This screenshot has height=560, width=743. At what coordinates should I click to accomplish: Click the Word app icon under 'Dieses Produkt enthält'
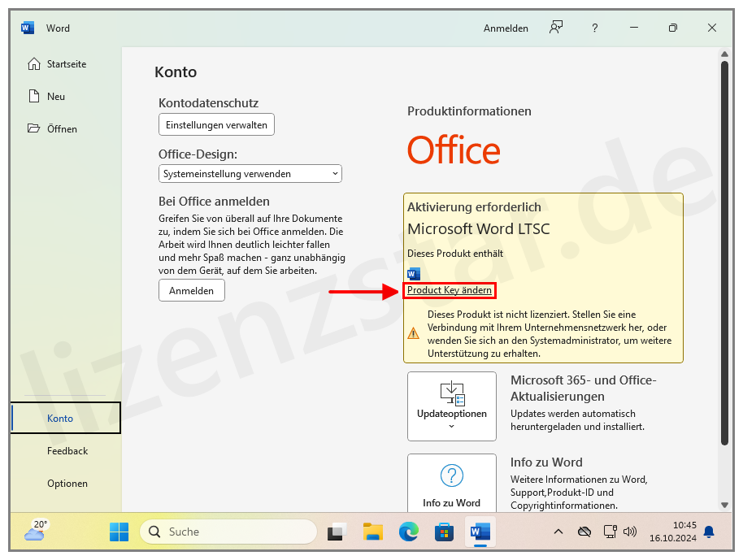pos(414,274)
